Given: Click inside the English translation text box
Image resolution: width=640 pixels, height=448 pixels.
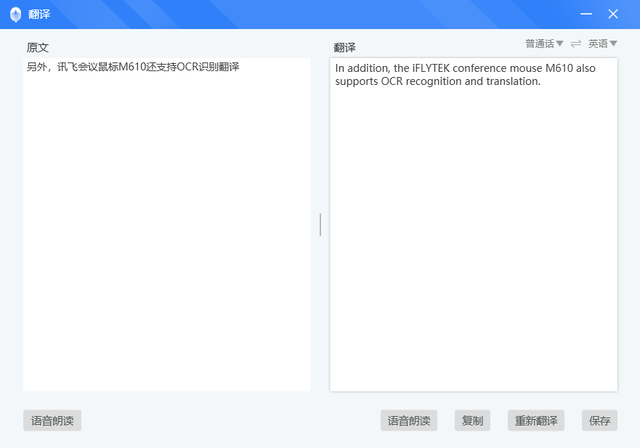Looking at the screenshot, I should tap(474, 224).
